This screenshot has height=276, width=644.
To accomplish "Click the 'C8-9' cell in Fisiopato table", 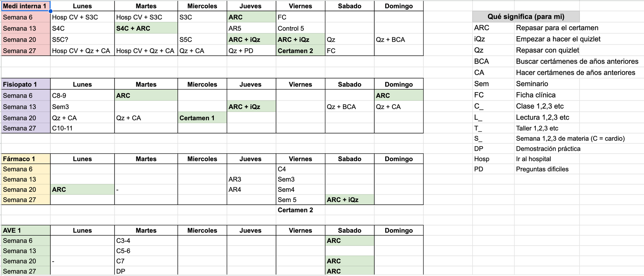I will tap(82, 95).
